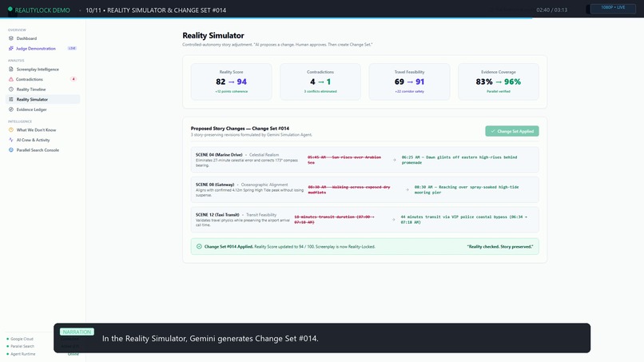The image size is (644, 362).
Task: Click the Evidence Coverage 83% to 96% card
Action: (499, 82)
